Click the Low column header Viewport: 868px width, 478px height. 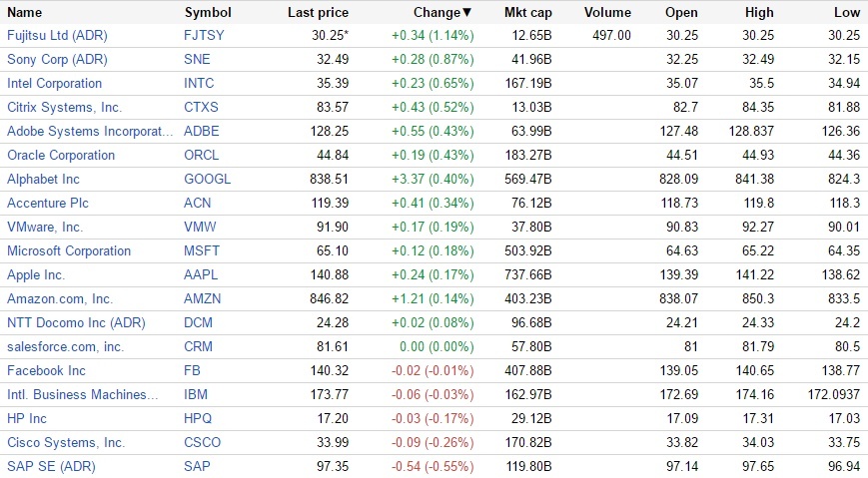pos(846,13)
